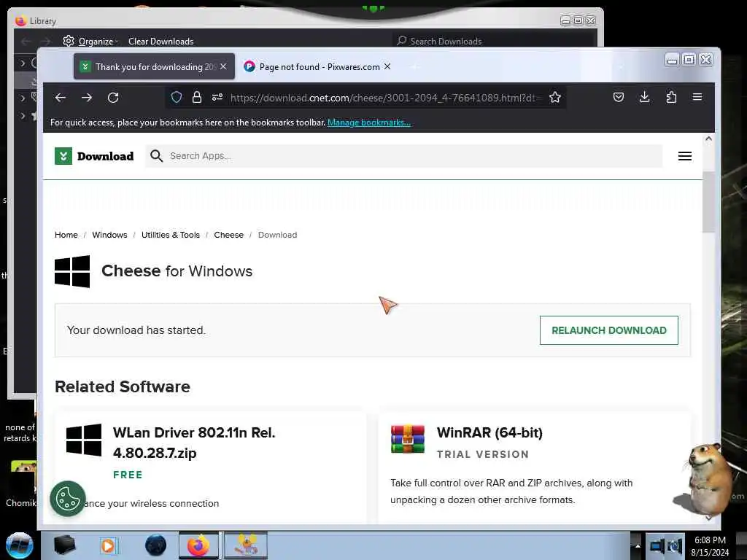Open Utilities & Tools breadcrumb link
The height and width of the screenshot is (560, 747).
[x=171, y=235]
